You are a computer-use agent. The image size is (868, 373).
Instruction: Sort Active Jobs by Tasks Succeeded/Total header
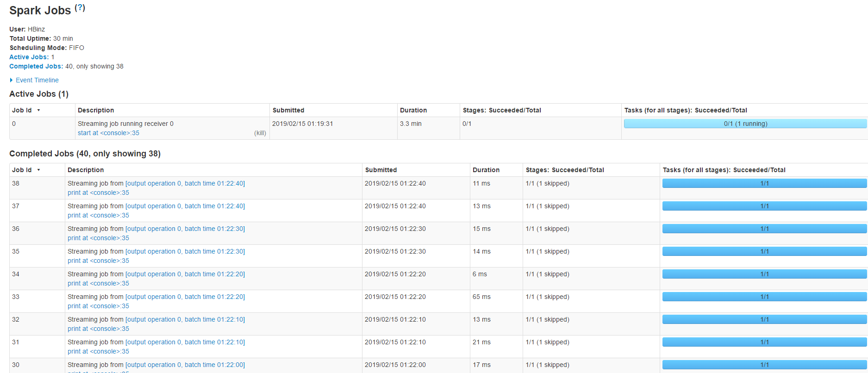pos(686,110)
